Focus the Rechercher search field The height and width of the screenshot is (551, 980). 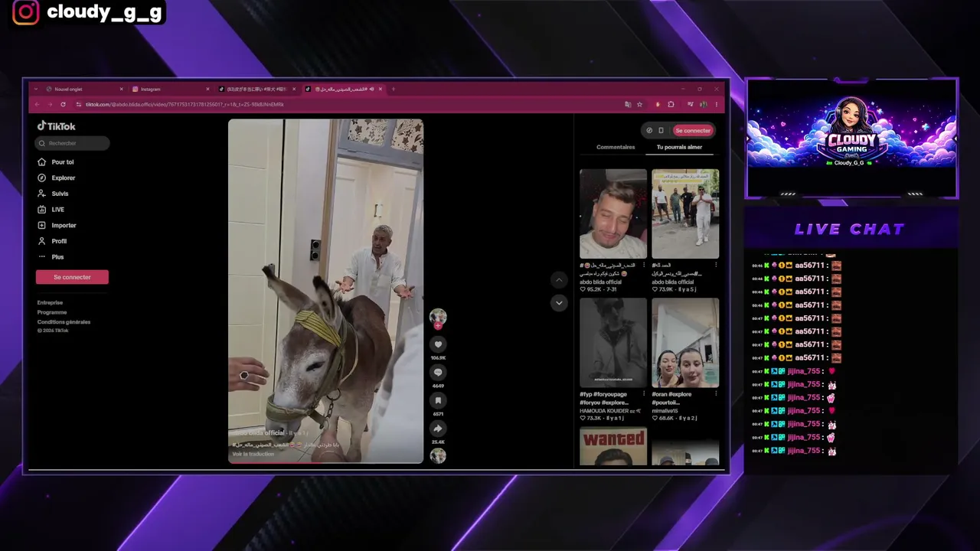[72, 143]
